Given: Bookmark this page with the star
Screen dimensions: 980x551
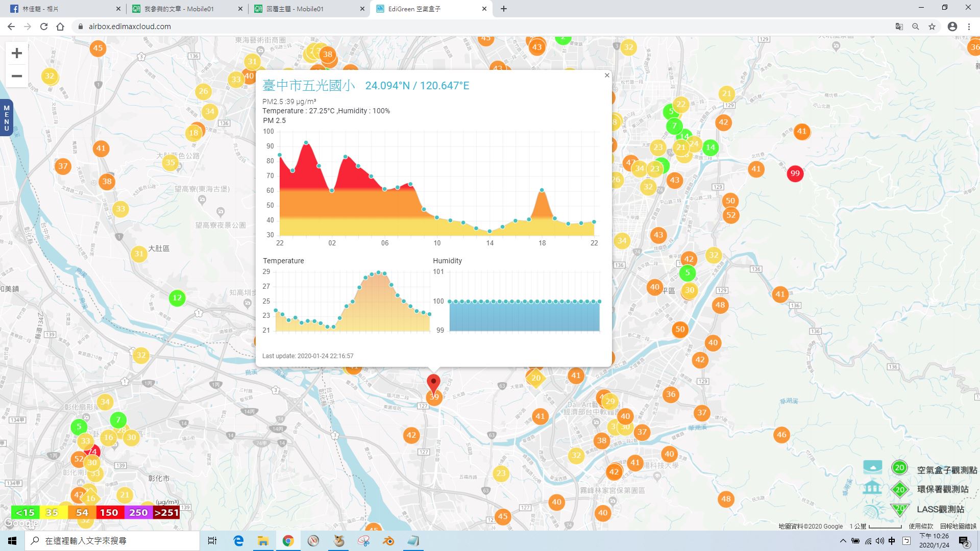Looking at the screenshot, I should click(932, 27).
